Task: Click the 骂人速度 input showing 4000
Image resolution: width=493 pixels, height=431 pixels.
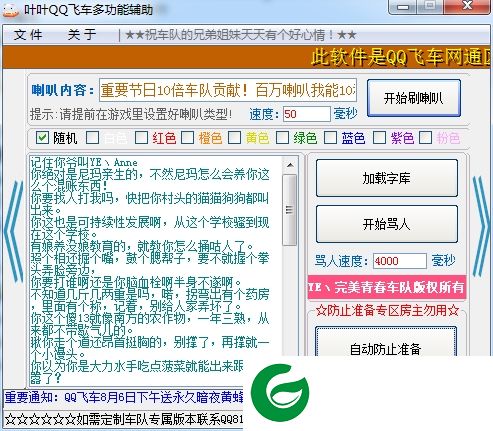Action: [400, 261]
